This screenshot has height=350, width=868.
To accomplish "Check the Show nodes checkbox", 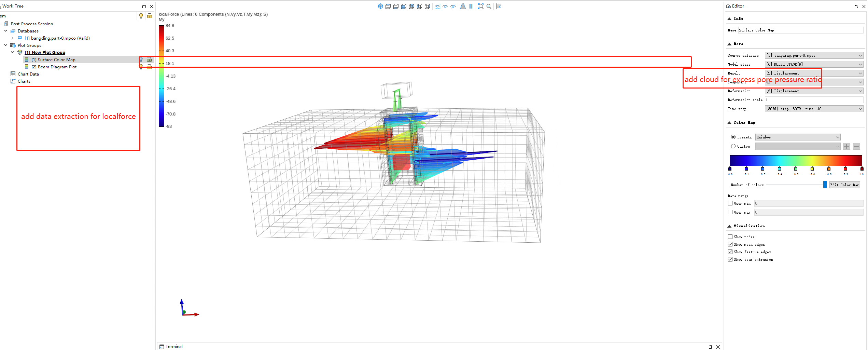I will 730,237.
